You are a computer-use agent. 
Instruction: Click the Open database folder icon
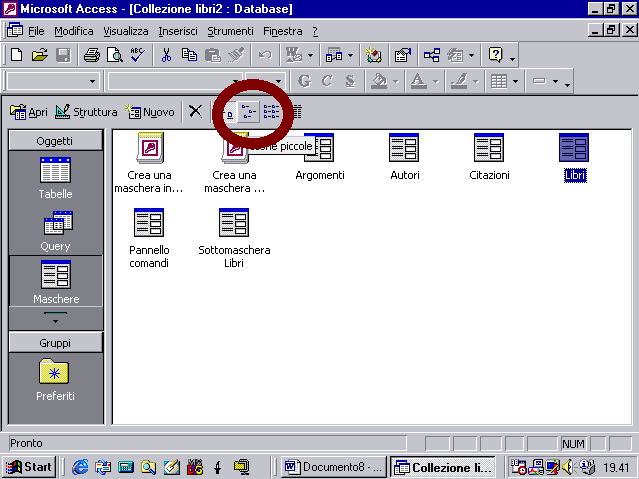click(40, 55)
